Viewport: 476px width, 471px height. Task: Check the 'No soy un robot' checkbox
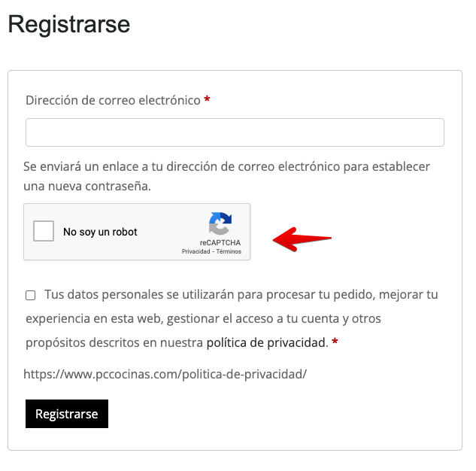44,231
